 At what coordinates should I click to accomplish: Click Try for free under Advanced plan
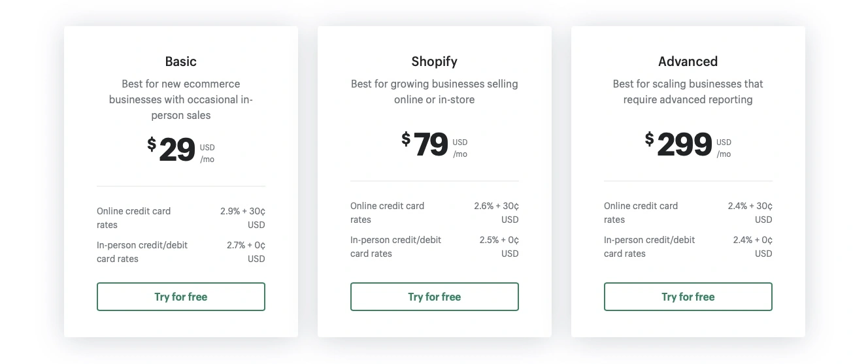[x=688, y=297]
